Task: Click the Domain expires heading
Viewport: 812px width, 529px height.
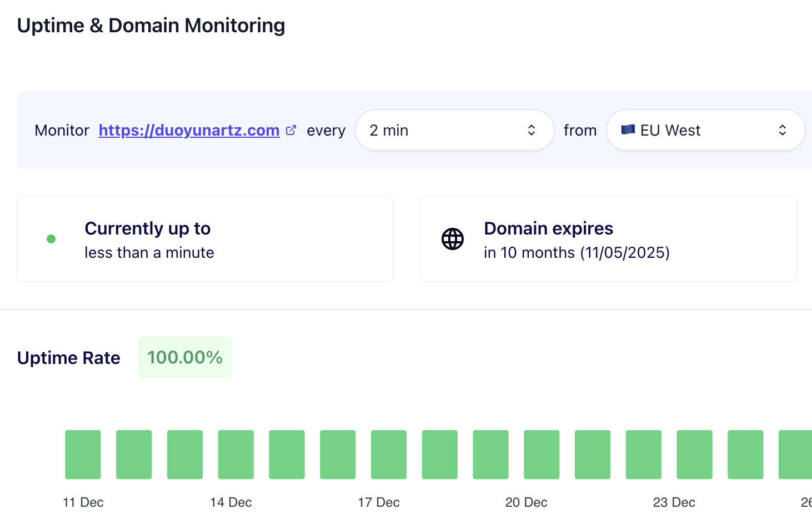Action: (549, 228)
